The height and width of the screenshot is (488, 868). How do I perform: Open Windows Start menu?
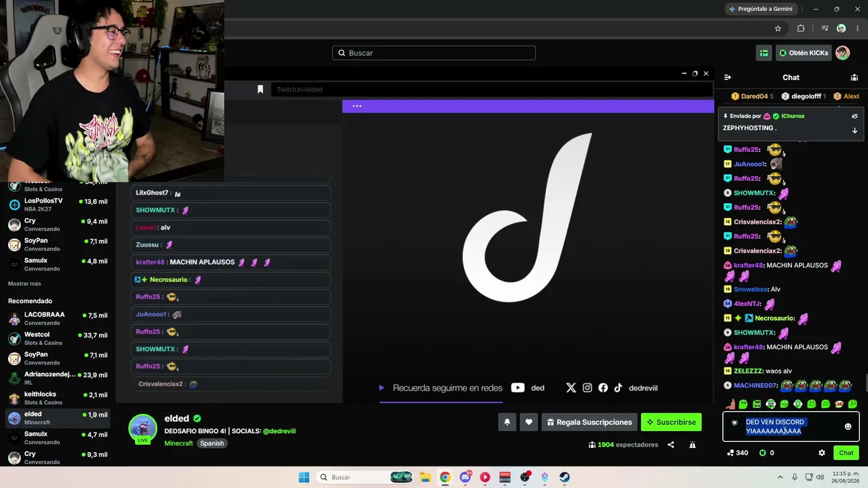[304, 477]
